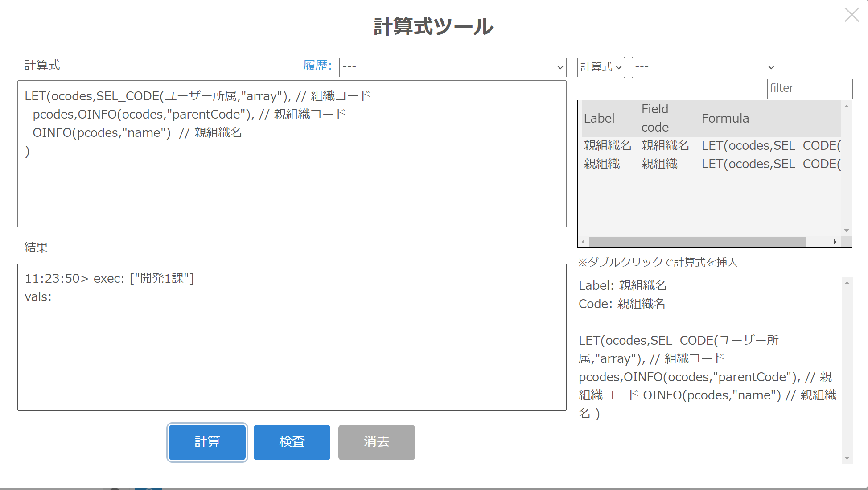Image resolution: width=868 pixels, height=490 pixels.
Task: Click the 計算 button
Action: pyautogui.click(x=207, y=442)
